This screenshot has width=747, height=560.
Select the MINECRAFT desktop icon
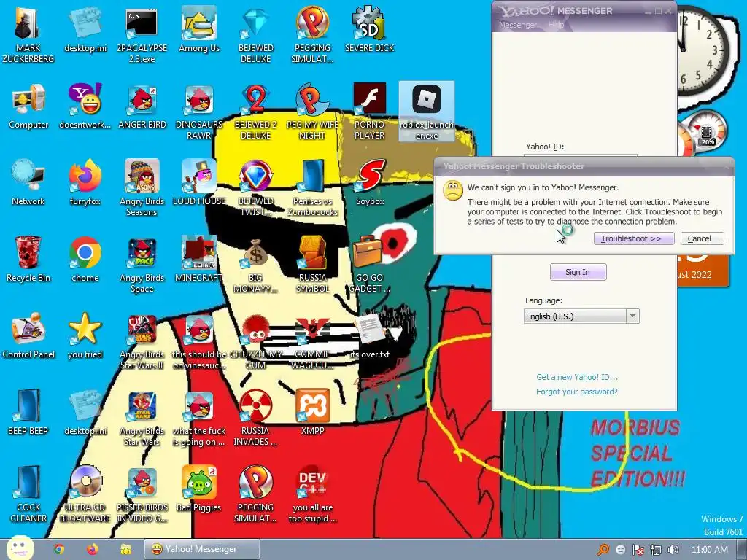(x=198, y=260)
